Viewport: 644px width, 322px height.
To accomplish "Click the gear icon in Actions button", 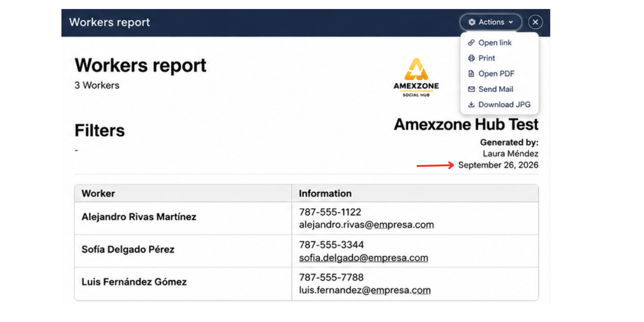I will (472, 22).
